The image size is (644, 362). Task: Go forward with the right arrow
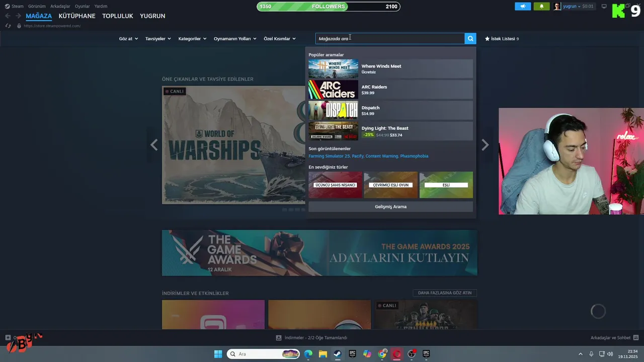pos(18,16)
